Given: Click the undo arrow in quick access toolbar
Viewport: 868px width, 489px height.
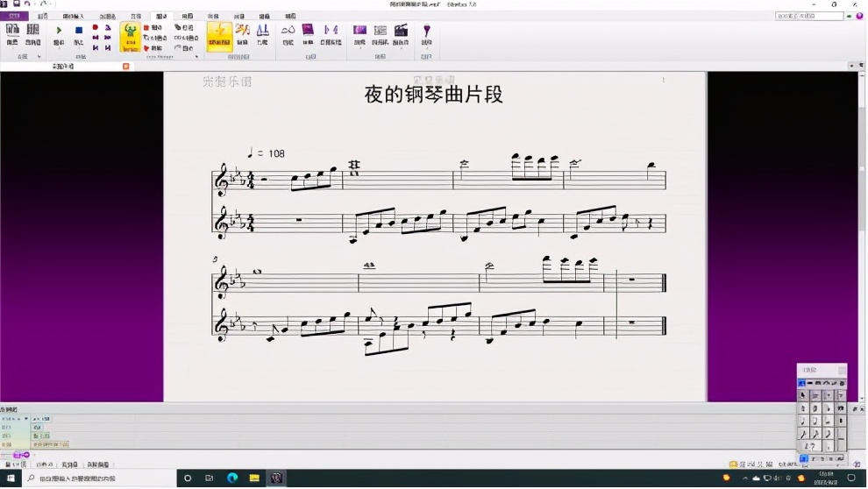Looking at the screenshot, I should pyautogui.click(x=27, y=4).
